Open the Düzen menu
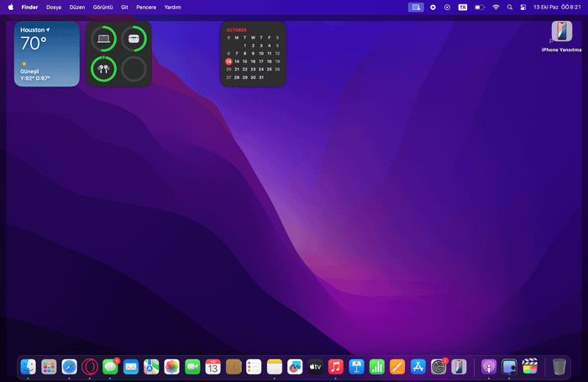The width and height of the screenshot is (588, 382). pos(77,7)
